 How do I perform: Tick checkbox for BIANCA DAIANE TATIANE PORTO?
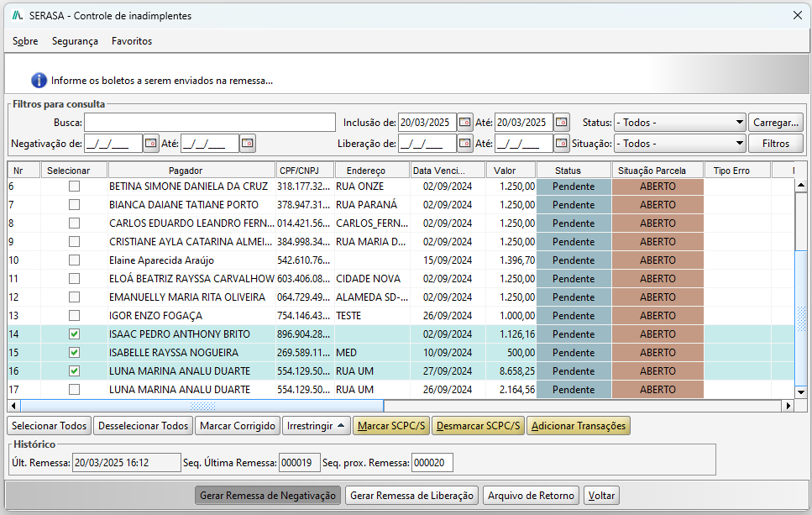[74, 205]
